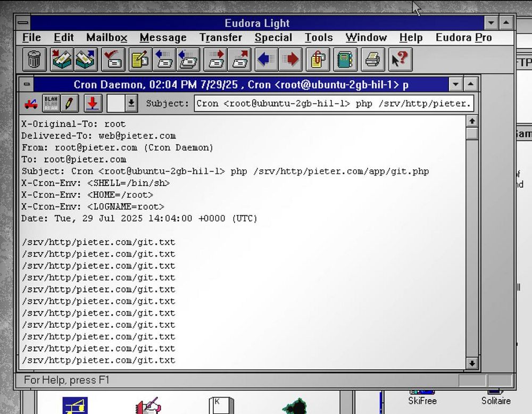
Task: Click the Subject input field
Action: pyautogui.click(x=334, y=103)
